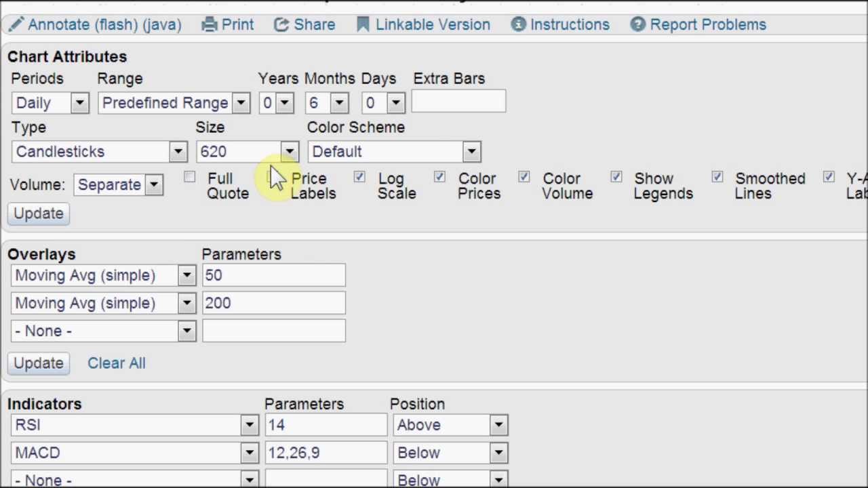Click Update button under Overlays
The image size is (868, 488).
pos(39,363)
